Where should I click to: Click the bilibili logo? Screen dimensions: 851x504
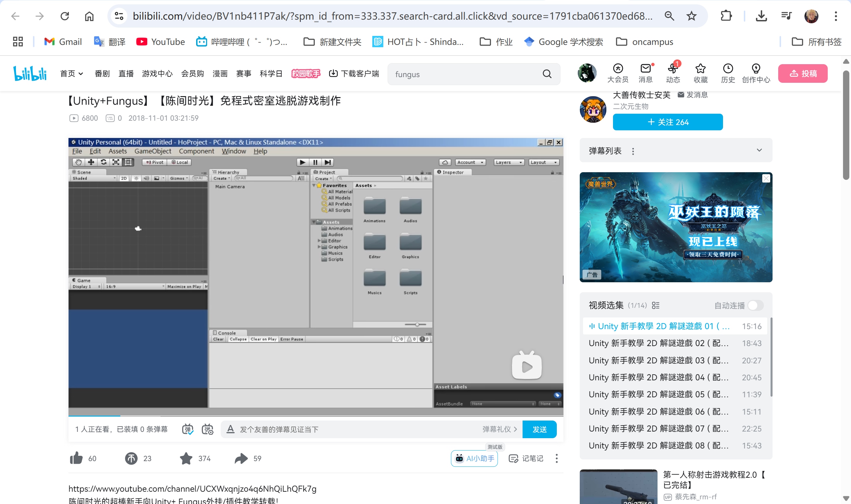tap(30, 73)
